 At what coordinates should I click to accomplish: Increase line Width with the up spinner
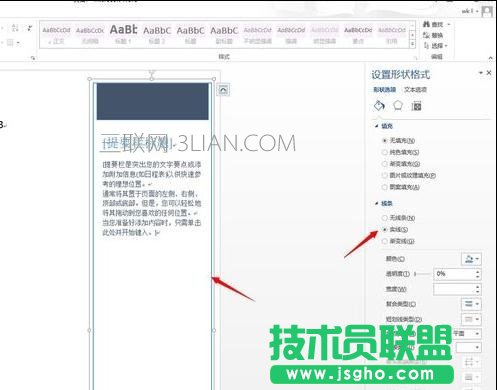(x=478, y=286)
